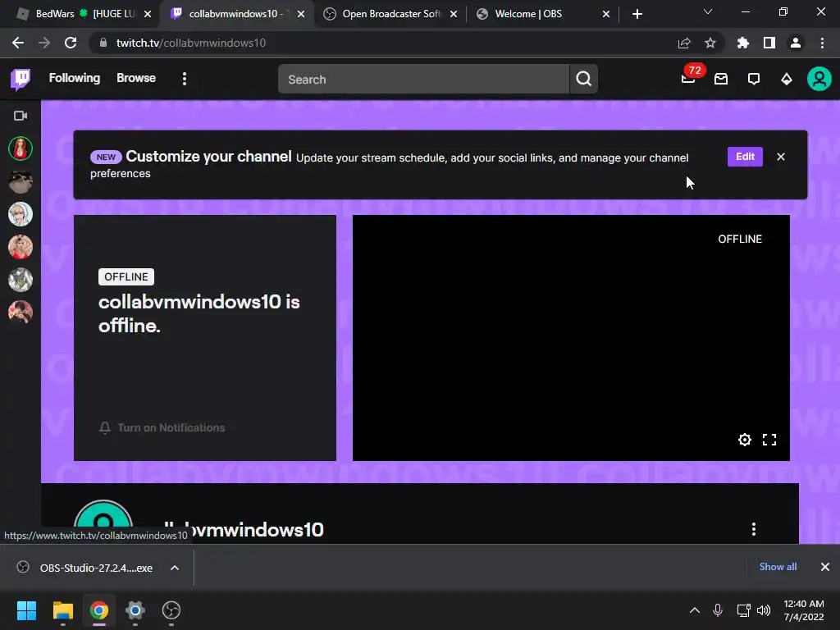Viewport: 840px width, 630px height.
Task: Open the third followed channel avatar
Action: point(21,214)
